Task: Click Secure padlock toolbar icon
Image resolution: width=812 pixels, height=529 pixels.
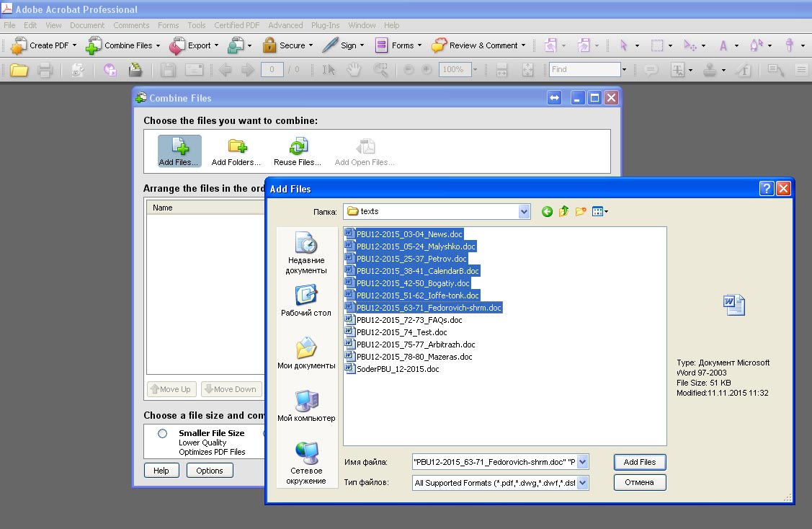Action: 269,45
